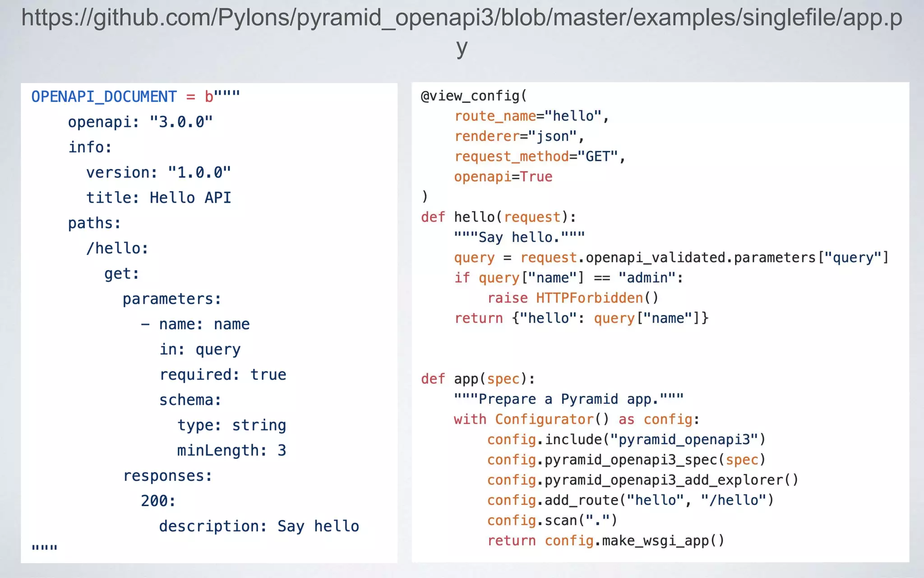This screenshot has height=578, width=924.
Task: Click the 'return {"hello": query["name"]}' line
Action: click(582, 318)
